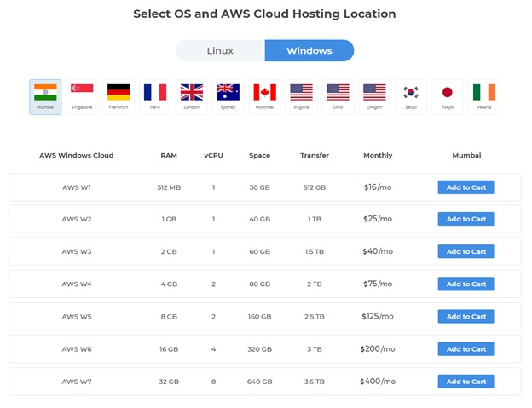Select the Mumbai India flag location
The height and width of the screenshot is (408, 532).
tap(45, 97)
